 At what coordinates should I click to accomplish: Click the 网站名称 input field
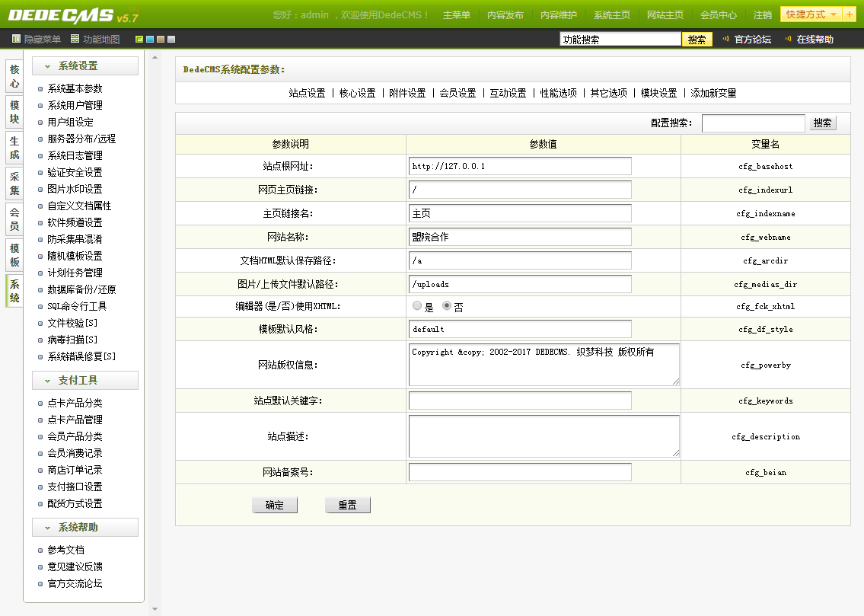click(x=520, y=237)
